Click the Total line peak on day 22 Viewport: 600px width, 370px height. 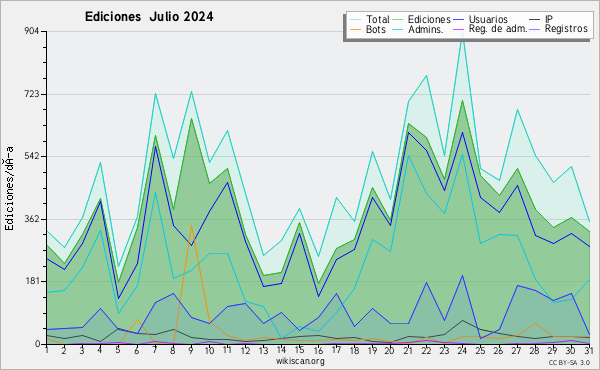(x=426, y=76)
